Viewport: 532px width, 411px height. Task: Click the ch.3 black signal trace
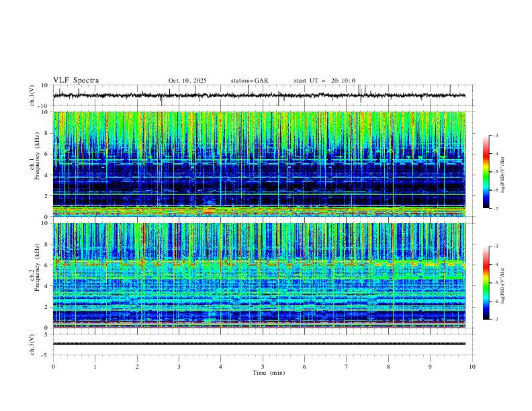259,344
